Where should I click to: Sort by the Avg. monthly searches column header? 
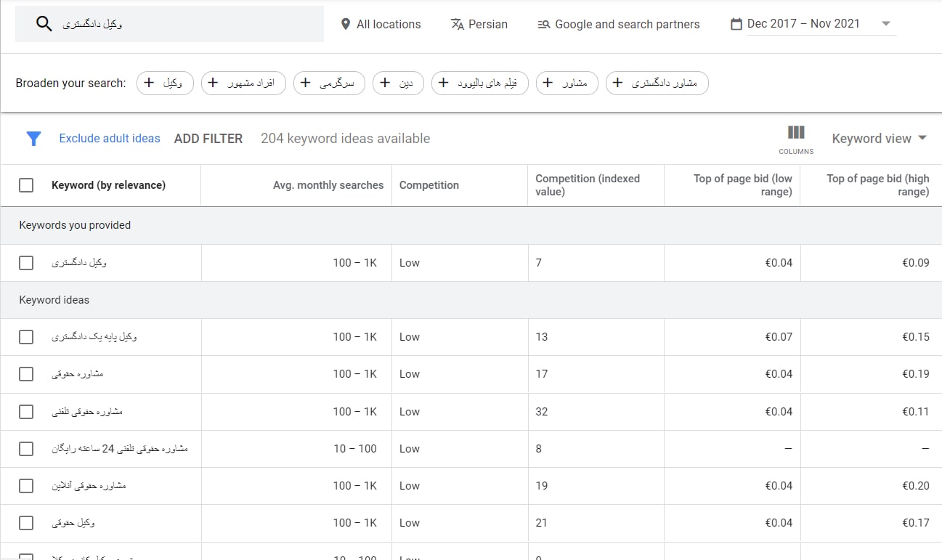pyautogui.click(x=328, y=185)
